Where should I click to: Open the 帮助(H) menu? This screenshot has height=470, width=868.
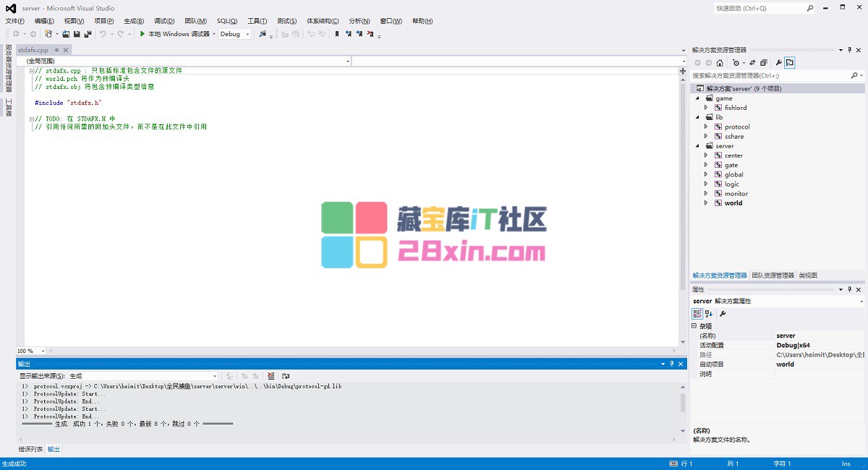pyautogui.click(x=422, y=21)
